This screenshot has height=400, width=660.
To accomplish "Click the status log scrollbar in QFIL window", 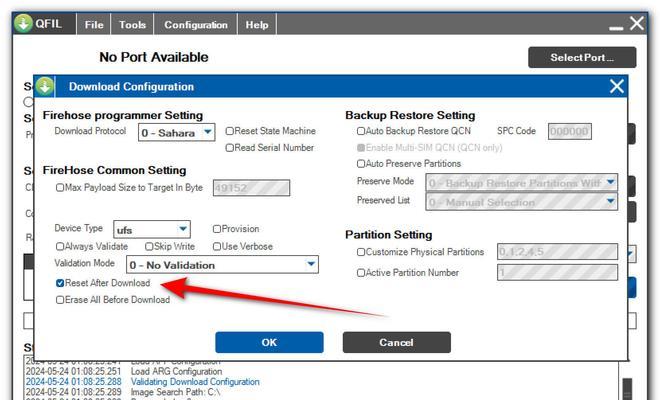I will point(627,388).
